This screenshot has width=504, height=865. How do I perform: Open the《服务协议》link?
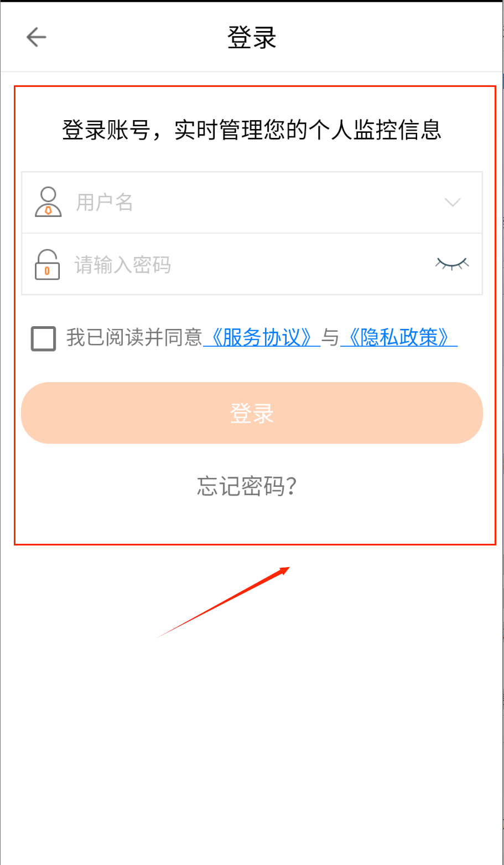click(x=262, y=337)
